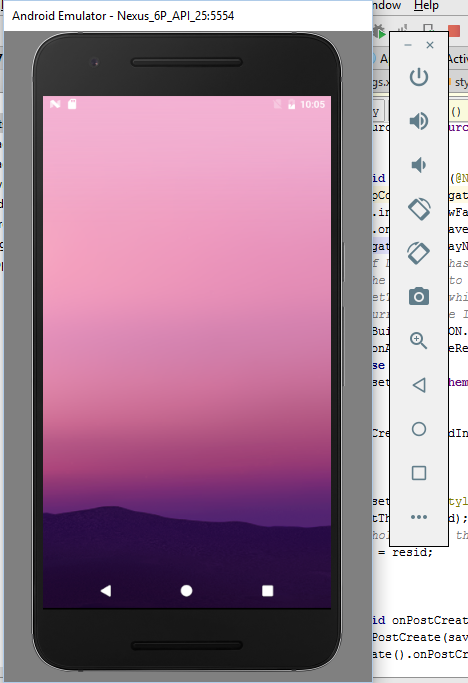Click the green Run icon in Android Studio

380,31
